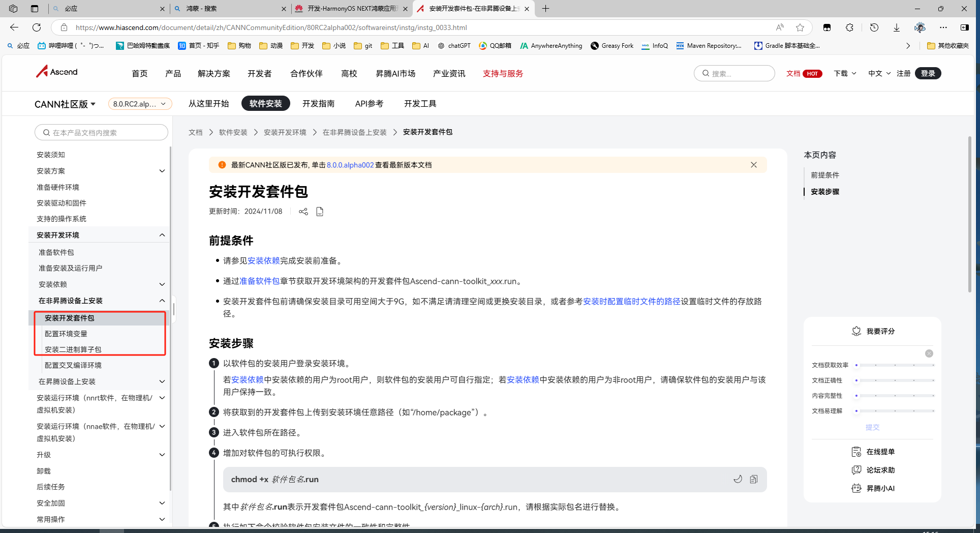Open 开发者 in top menu
The width and height of the screenshot is (980, 533).
tap(259, 74)
